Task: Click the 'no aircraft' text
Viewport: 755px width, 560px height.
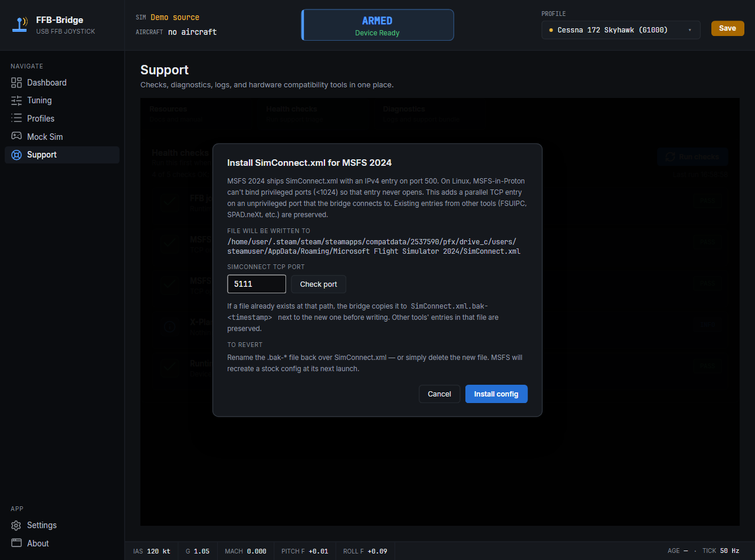Action: point(192,32)
